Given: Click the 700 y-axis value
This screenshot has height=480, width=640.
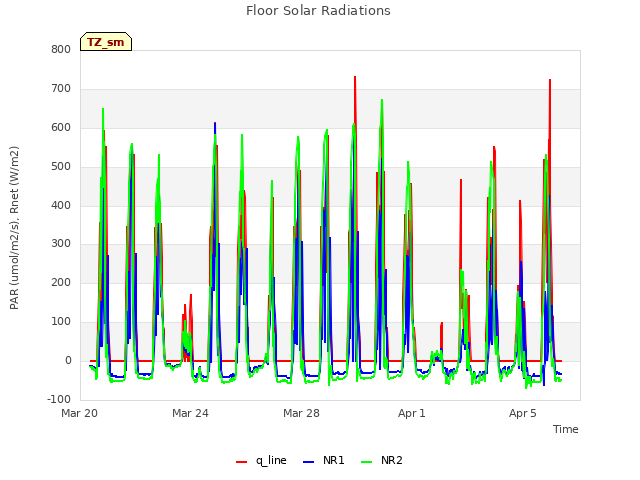Looking at the screenshot, I should click(61, 89).
